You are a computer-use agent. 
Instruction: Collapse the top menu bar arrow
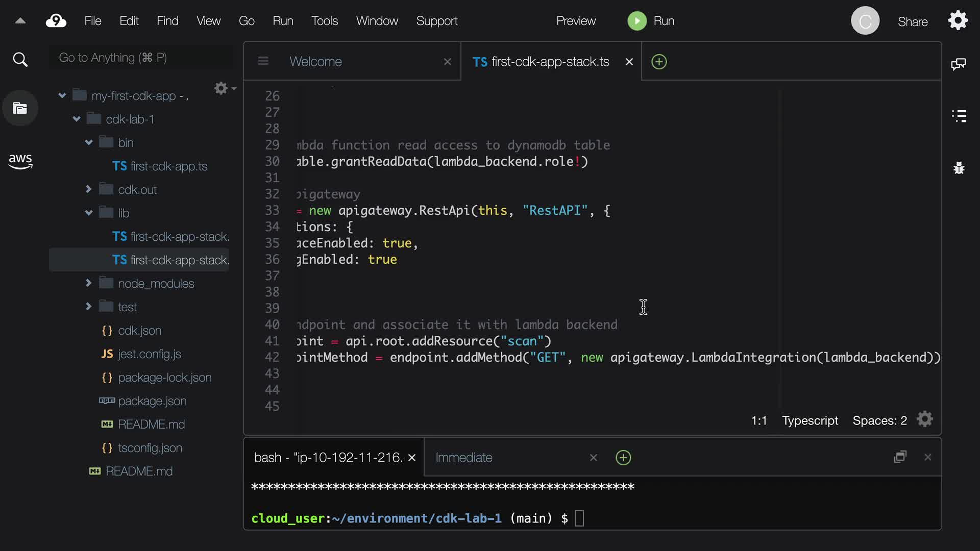click(20, 21)
